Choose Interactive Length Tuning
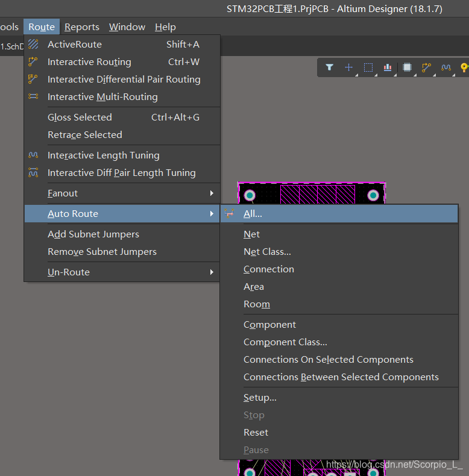The width and height of the screenshot is (469, 476). [x=122, y=155]
